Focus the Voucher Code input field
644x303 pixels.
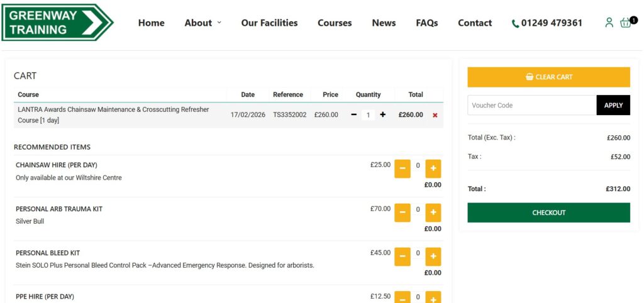point(531,105)
